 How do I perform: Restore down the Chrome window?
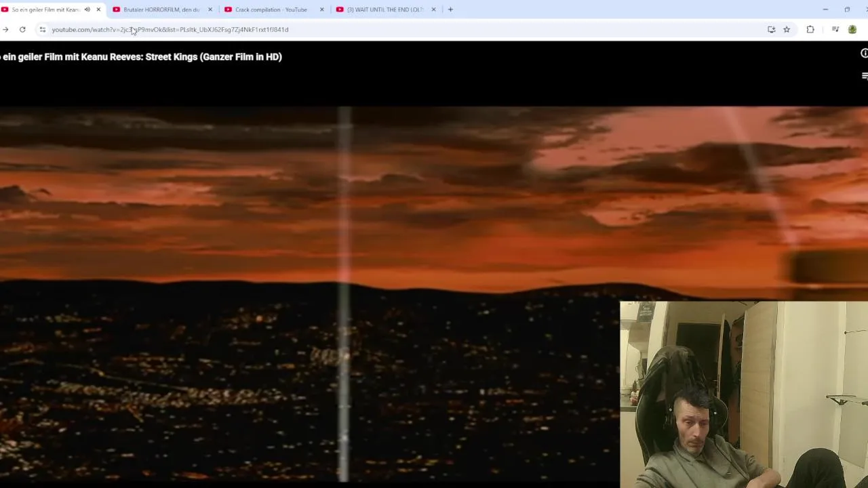coord(847,9)
